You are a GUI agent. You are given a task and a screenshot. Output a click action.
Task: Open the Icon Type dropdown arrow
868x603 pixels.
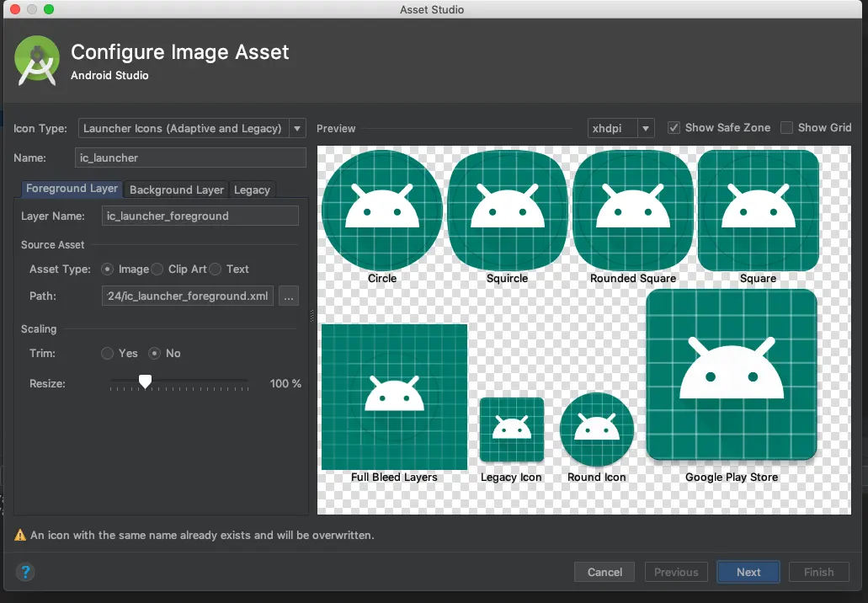pyautogui.click(x=297, y=129)
